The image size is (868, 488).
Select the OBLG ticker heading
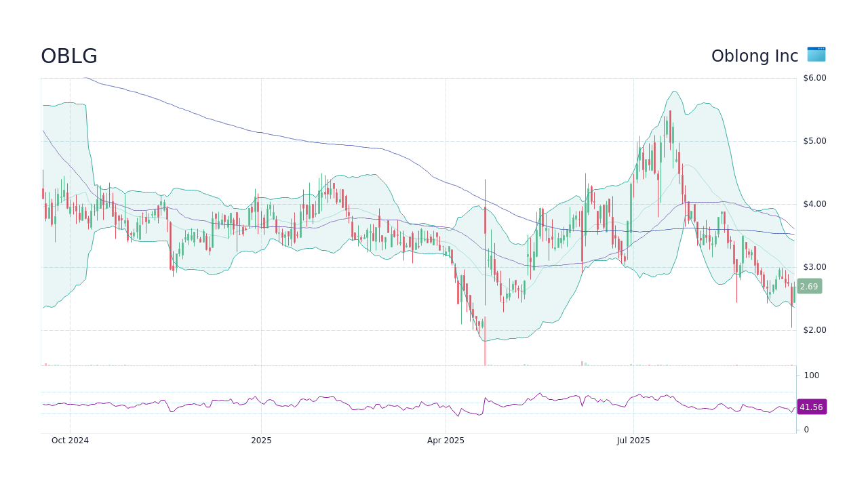pos(68,56)
